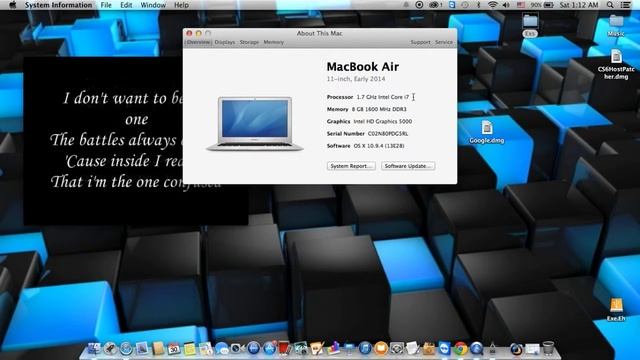Click the MacBook Air heading
640x360 pixels.
click(363, 67)
